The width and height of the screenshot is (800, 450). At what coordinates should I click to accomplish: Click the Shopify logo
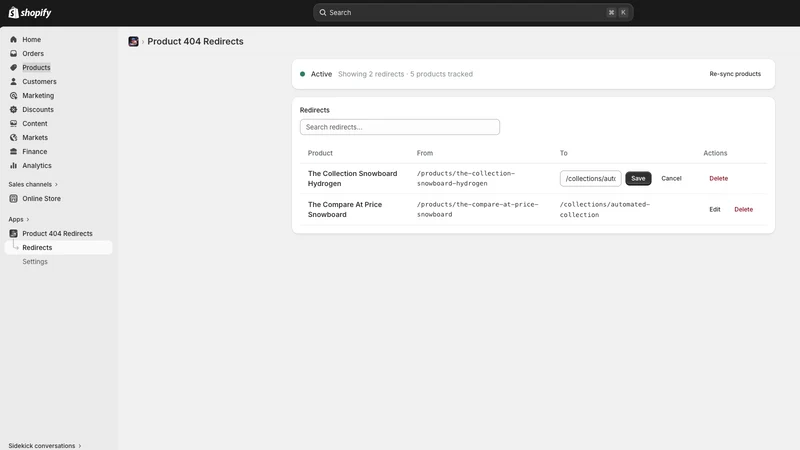tap(30, 12)
